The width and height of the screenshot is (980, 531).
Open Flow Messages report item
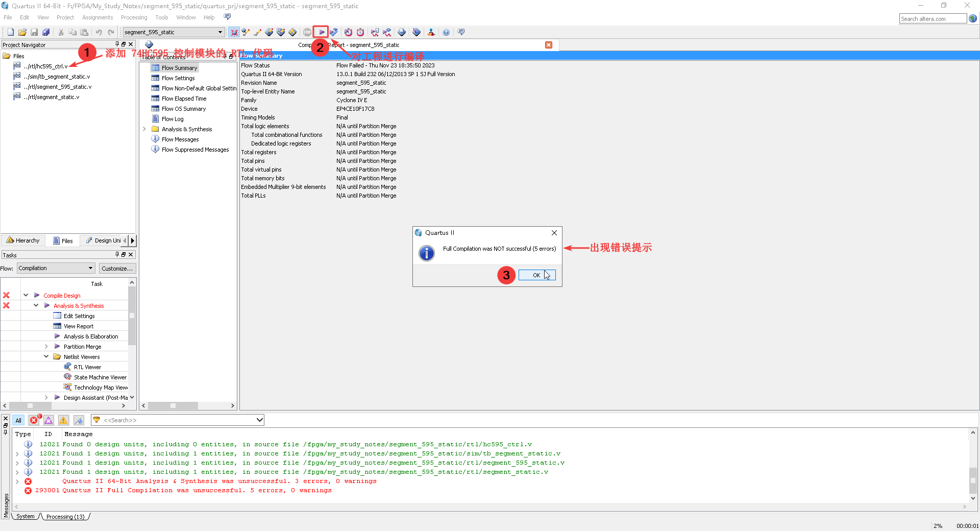[x=180, y=139]
